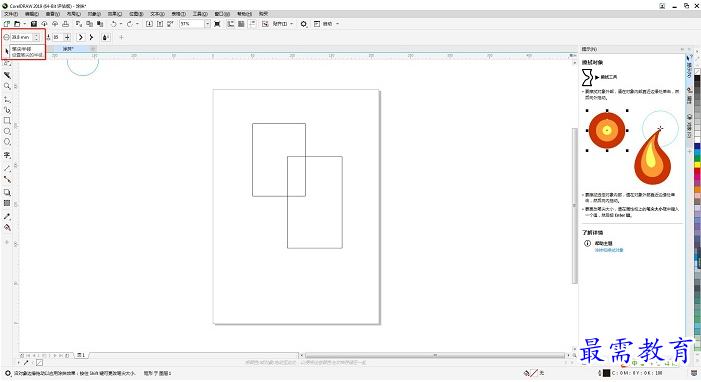This screenshot has height=382, width=701.
Task: Select the Transparency checker tool
Action: click(x=7, y=203)
